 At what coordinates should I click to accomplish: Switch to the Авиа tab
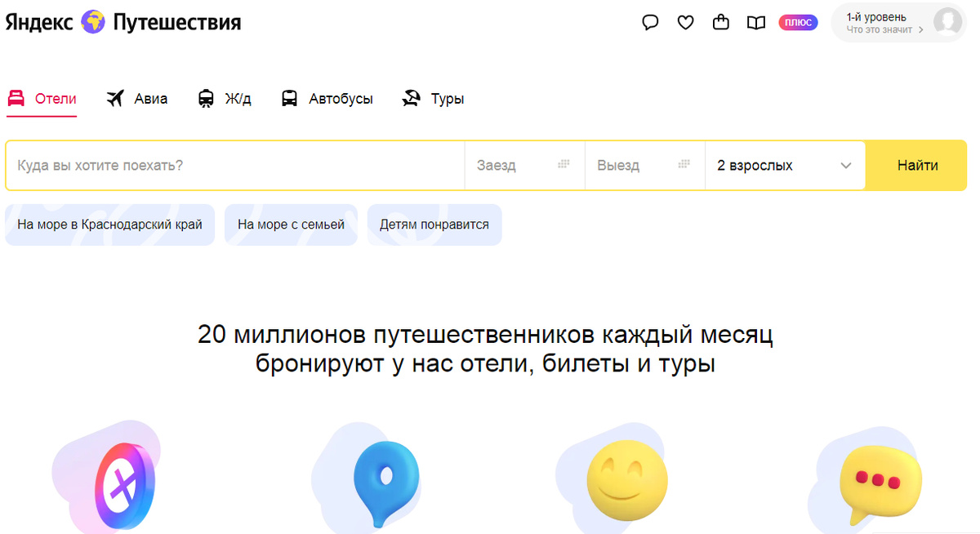(x=137, y=99)
